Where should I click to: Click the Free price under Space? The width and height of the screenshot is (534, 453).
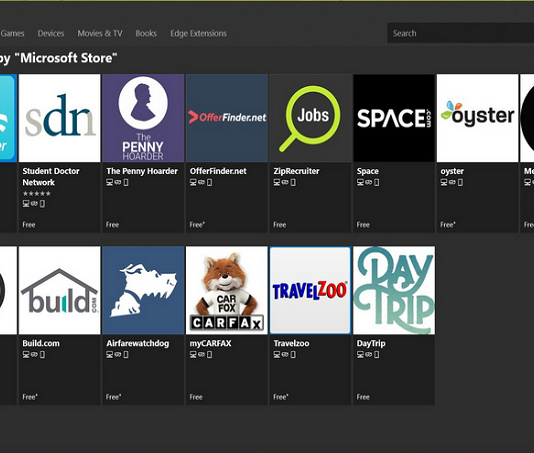(363, 225)
